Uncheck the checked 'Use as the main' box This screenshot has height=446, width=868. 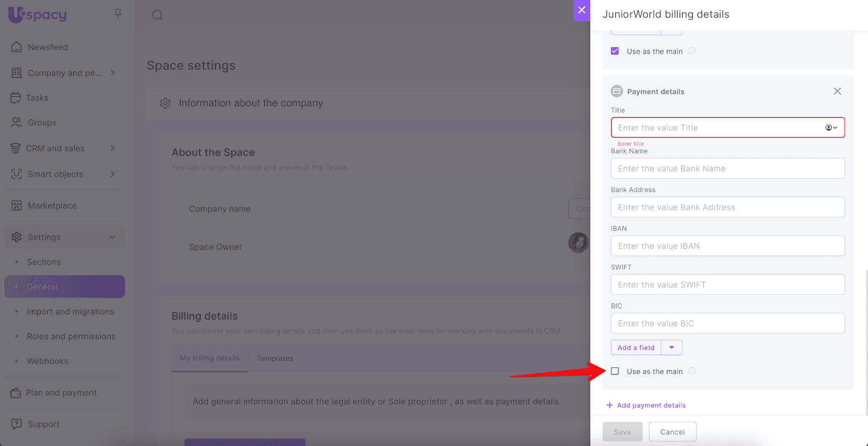click(x=615, y=51)
